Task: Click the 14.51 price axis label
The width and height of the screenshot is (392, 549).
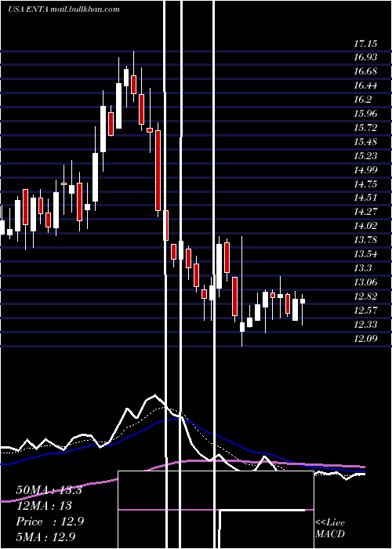Action: pyautogui.click(x=365, y=198)
